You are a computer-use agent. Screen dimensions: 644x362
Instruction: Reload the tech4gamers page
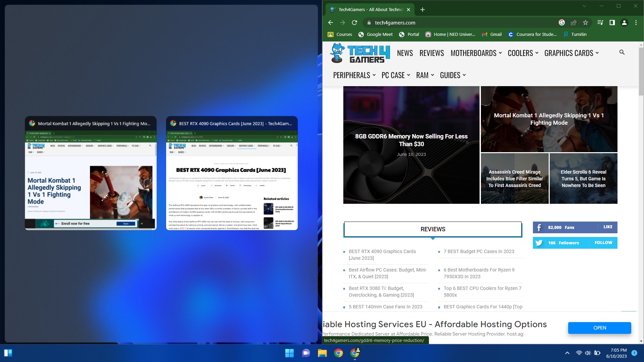(x=354, y=22)
